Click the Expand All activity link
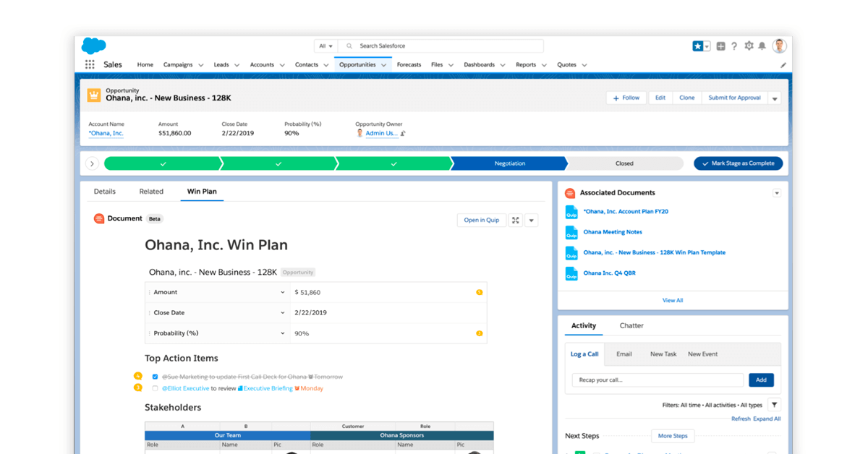The image size is (868, 454). 767,419
